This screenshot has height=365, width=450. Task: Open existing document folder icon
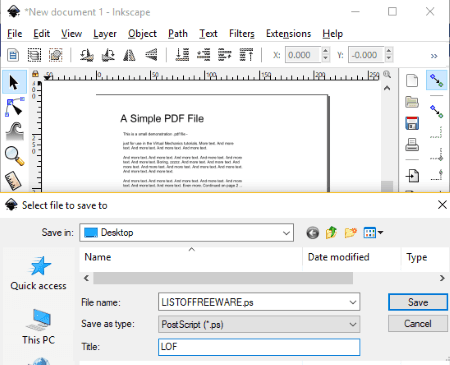412,102
